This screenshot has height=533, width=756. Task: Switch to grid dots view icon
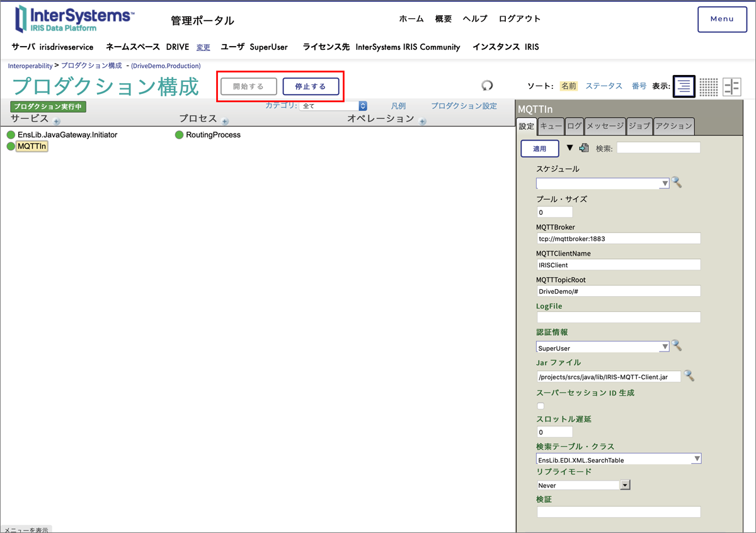point(709,86)
